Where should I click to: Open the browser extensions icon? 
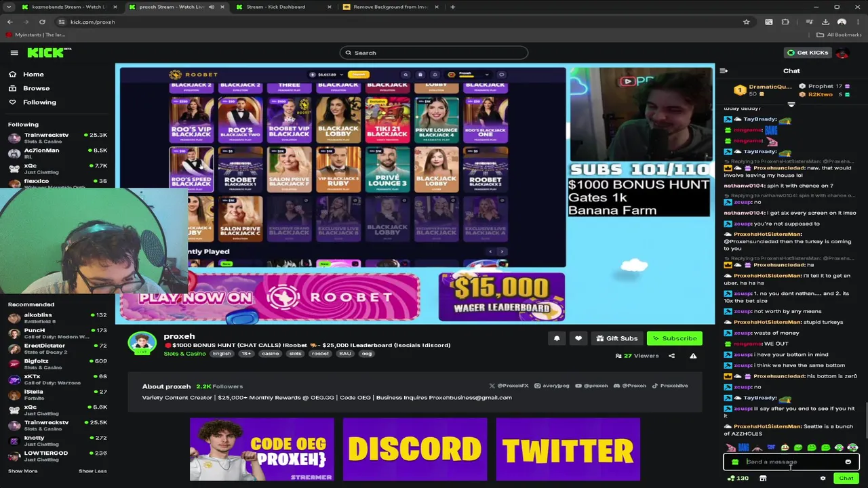click(x=785, y=22)
